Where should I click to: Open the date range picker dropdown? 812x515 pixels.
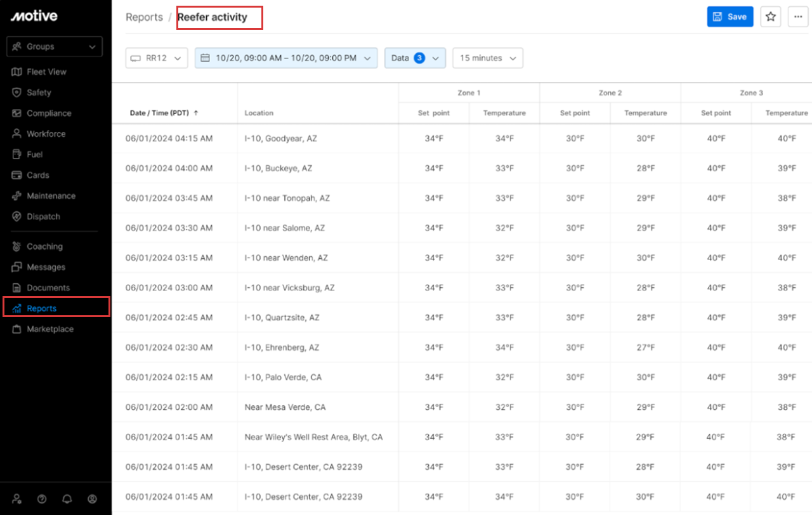coord(285,58)
